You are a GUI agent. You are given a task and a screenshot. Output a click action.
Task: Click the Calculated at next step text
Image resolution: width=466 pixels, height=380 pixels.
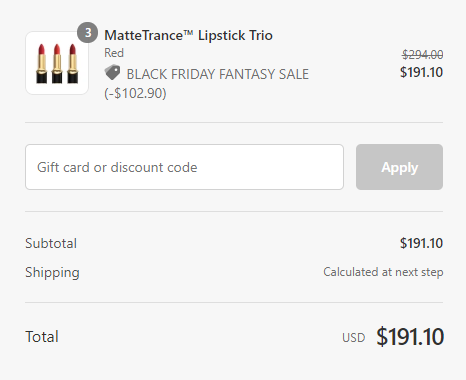383,272
